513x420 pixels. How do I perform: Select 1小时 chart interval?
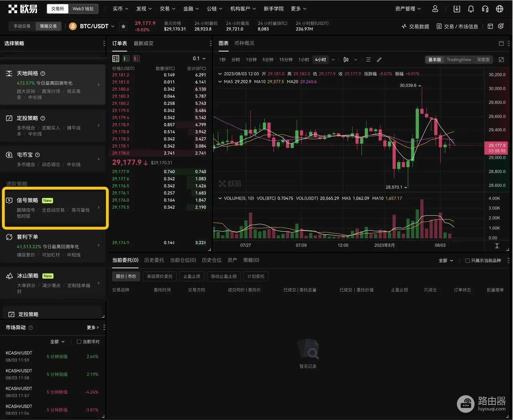click(304, 60)
